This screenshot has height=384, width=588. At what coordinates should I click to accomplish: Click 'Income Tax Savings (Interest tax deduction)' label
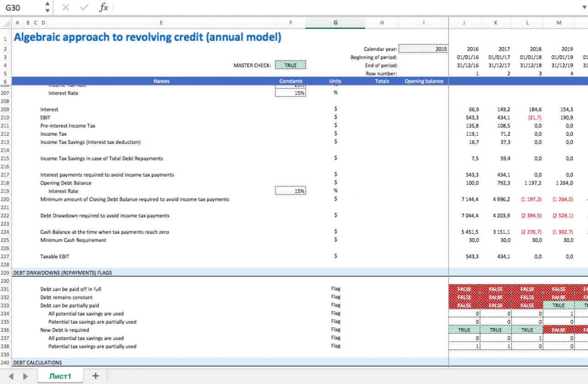coord(90,142)
